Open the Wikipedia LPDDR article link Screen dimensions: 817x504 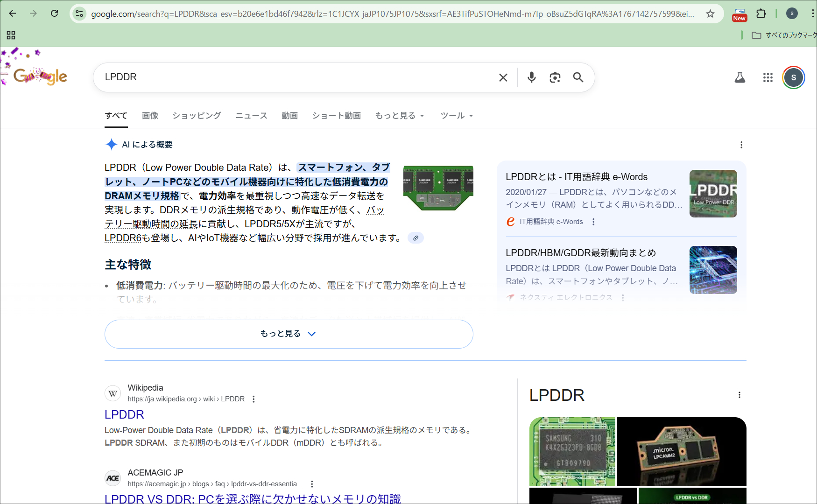click(x=124, y=414)
